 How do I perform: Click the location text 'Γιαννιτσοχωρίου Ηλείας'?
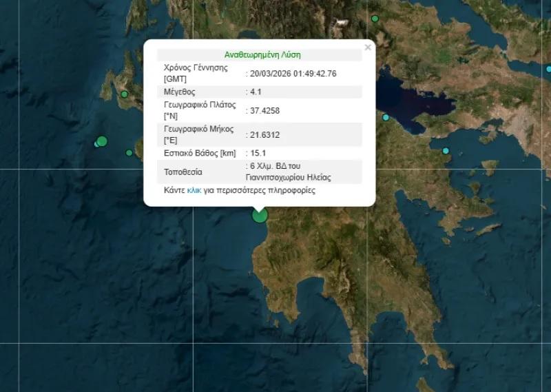tap(288, 178)
